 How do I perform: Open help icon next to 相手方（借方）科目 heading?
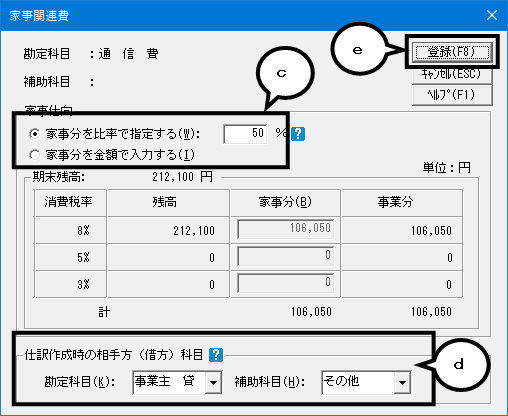point(216,355)
